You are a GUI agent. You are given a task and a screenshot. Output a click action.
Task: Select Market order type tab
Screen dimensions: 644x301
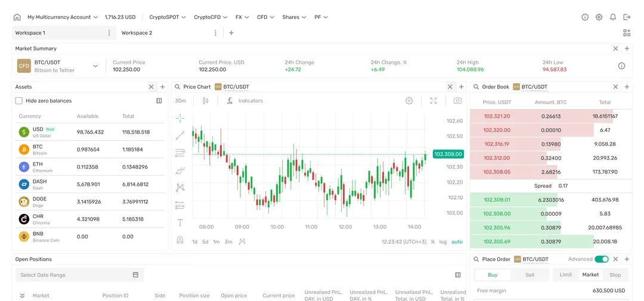[590, 275]
